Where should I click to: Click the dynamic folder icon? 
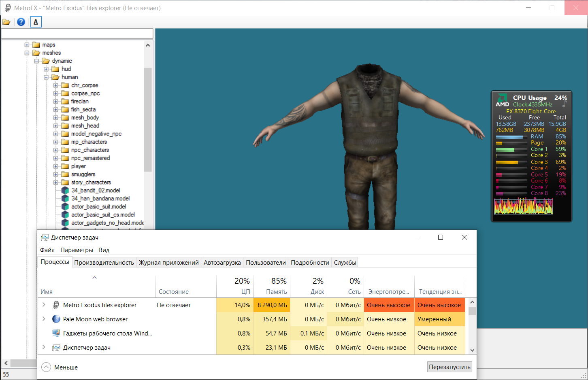tap(46, 61)
